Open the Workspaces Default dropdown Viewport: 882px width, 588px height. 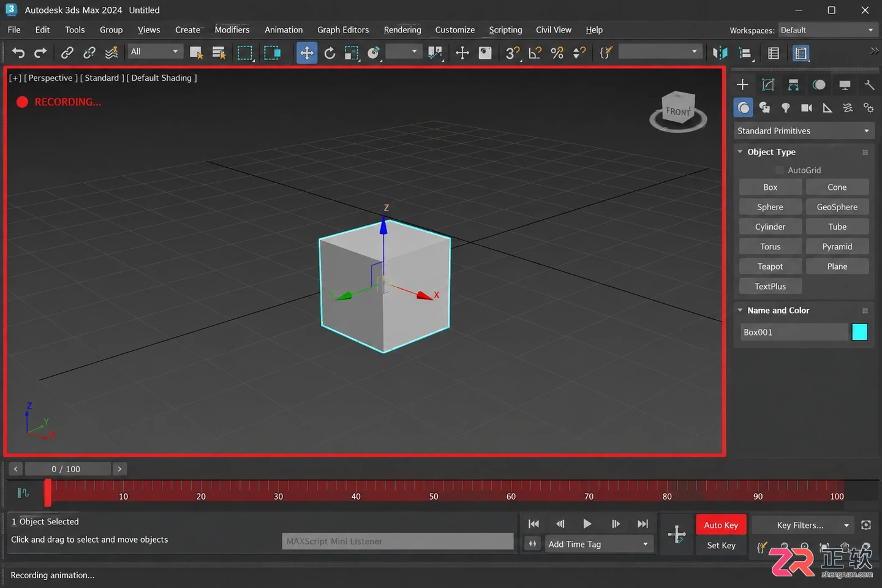click(x=827, y=30)
